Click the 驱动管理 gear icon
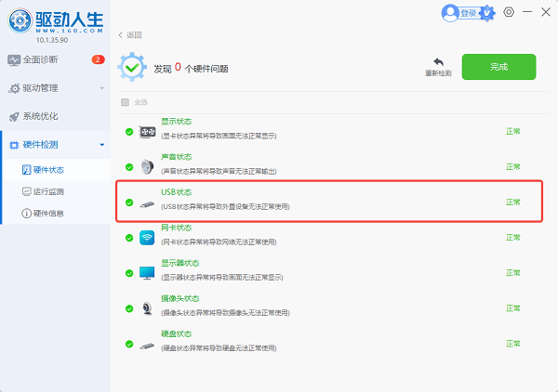Screen dimensions: 558x392 pyautogui.click(x=14, y=88)
